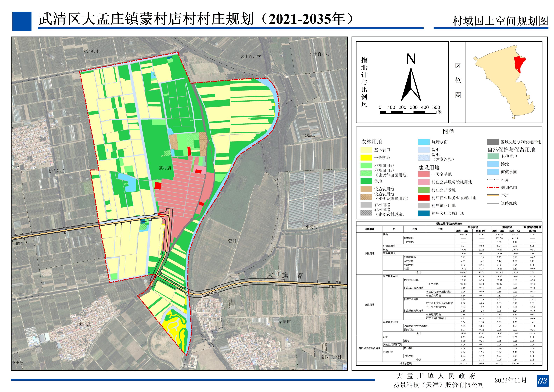554x392 pixels.
Task: Click the 基本农田 legend swatch
Action: (x=366, y=150)
